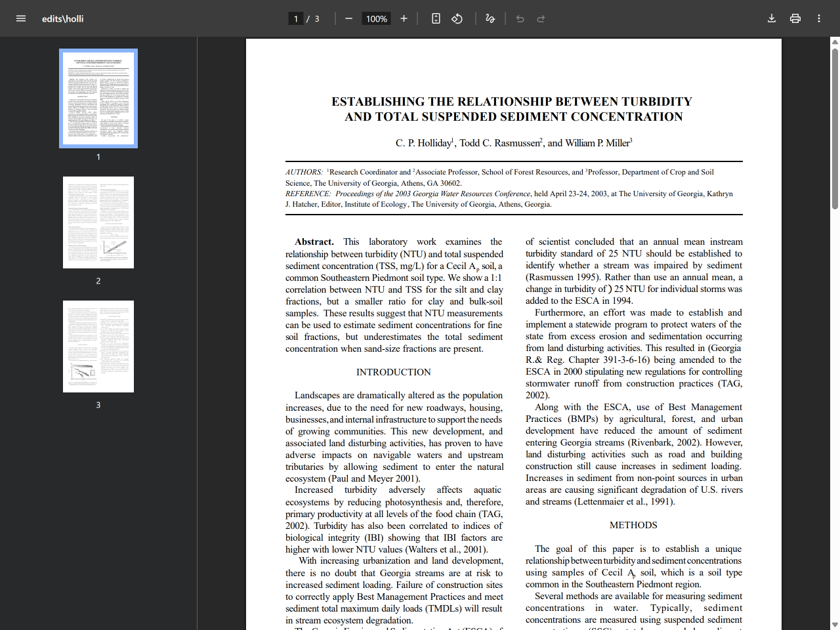Jump to page 2 via its thumbnail
Viewport: 840px width, 630px height.
98,222
